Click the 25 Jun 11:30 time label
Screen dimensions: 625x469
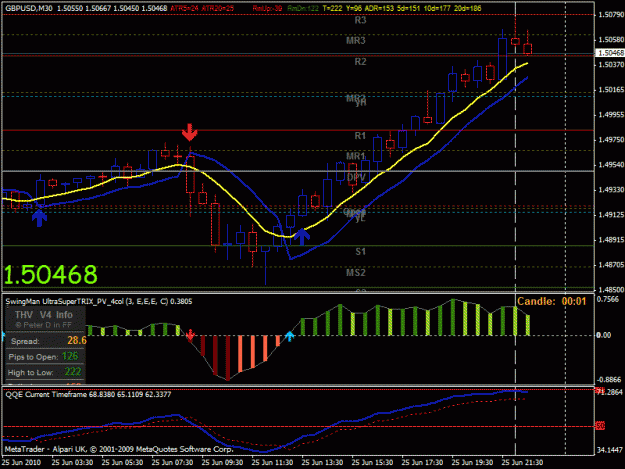coord(272,462)
